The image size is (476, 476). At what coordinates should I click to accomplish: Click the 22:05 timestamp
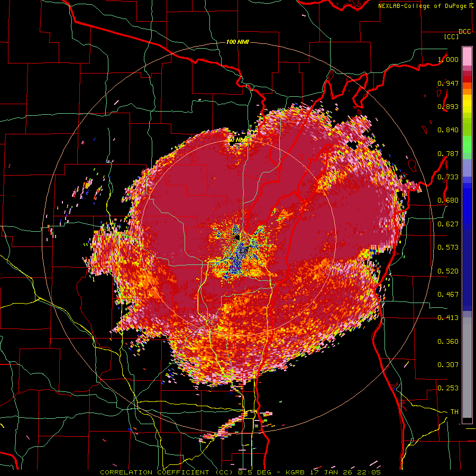point(368,472)
